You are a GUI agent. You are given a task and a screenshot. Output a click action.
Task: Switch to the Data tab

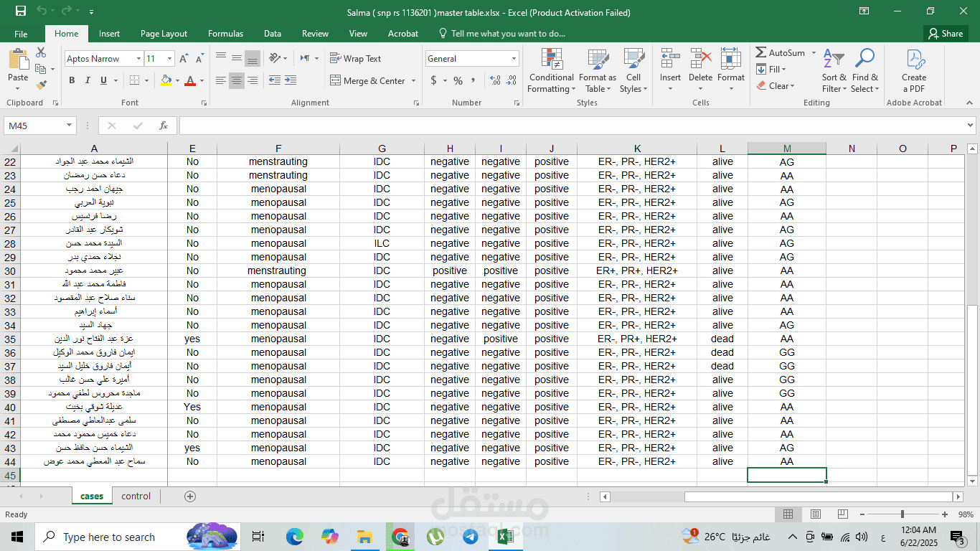coord(272,34)
